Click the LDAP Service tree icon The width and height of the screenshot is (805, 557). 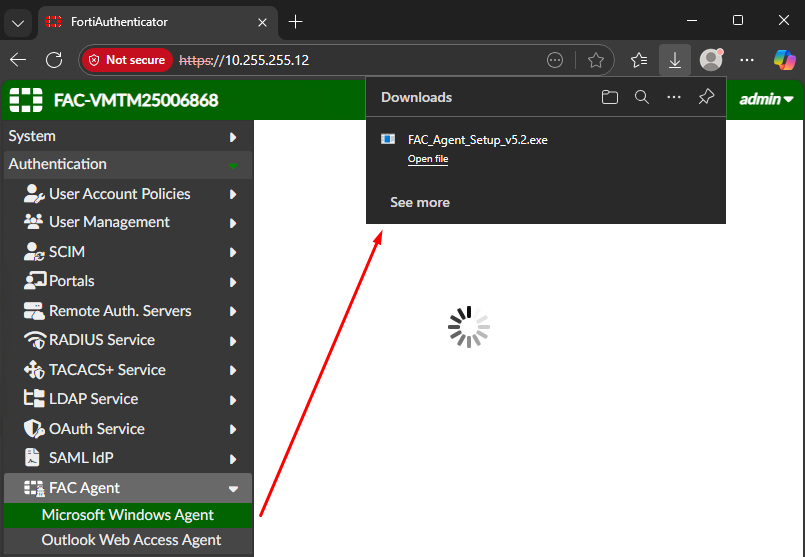34,399
